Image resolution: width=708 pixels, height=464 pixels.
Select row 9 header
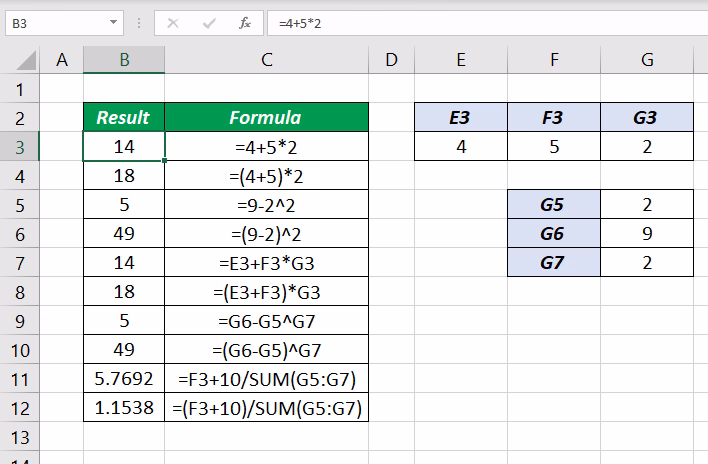coord(19,321)
